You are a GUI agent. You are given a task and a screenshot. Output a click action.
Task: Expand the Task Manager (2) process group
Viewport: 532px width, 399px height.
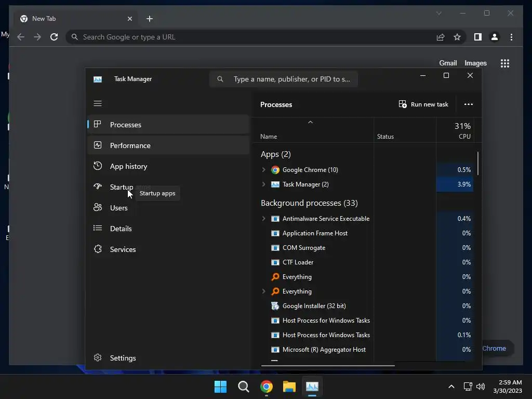tap(263, 184)
